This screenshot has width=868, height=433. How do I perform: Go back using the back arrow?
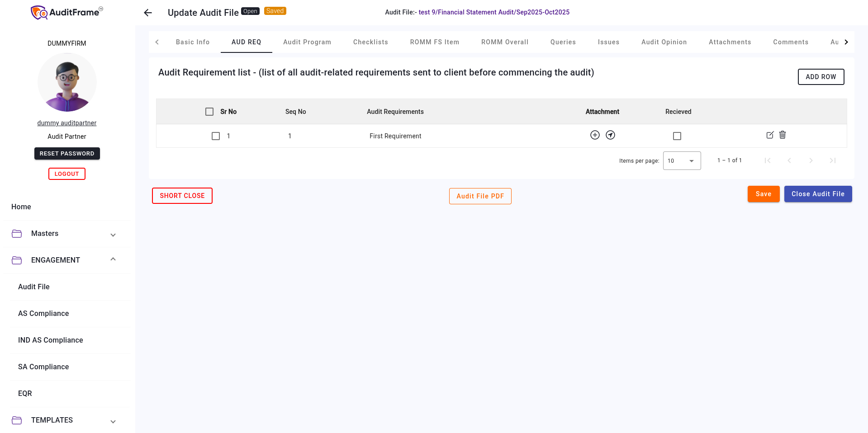(x=147, y=13)
